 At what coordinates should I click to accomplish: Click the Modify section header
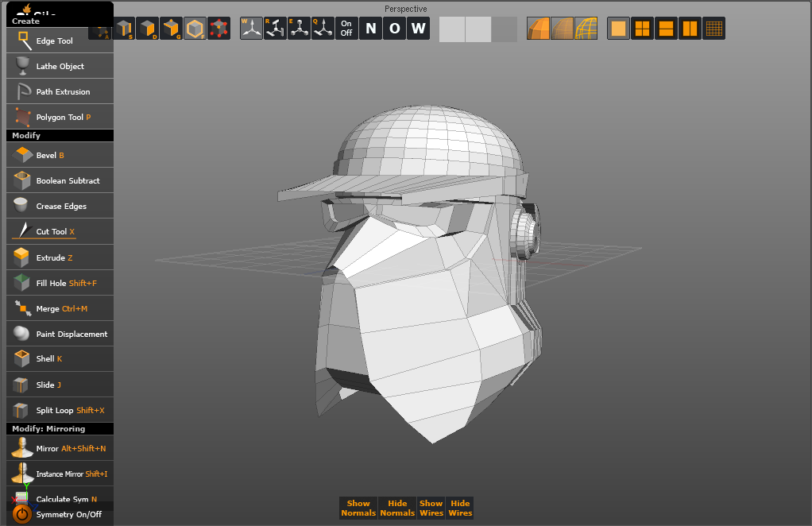[x=60, y=135]
